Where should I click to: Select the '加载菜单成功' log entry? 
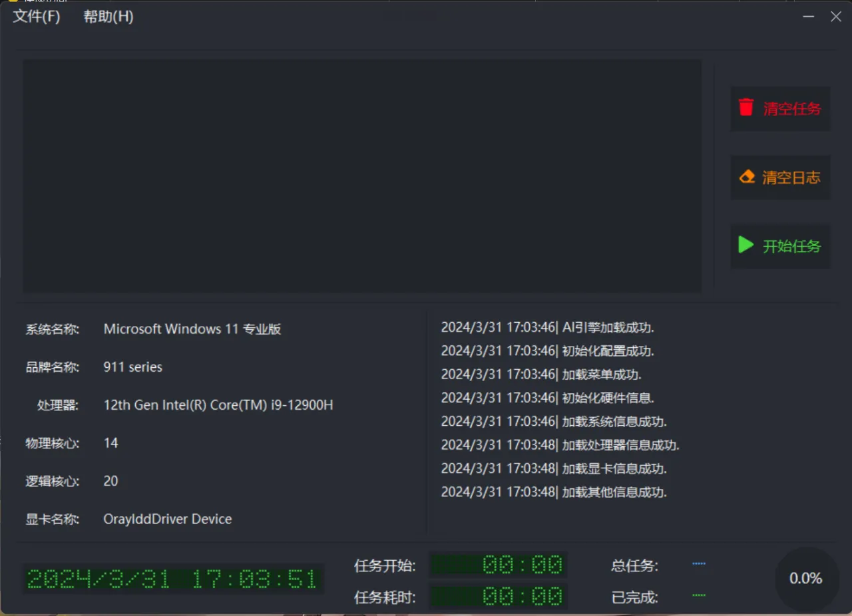click(x=541, y=375)
